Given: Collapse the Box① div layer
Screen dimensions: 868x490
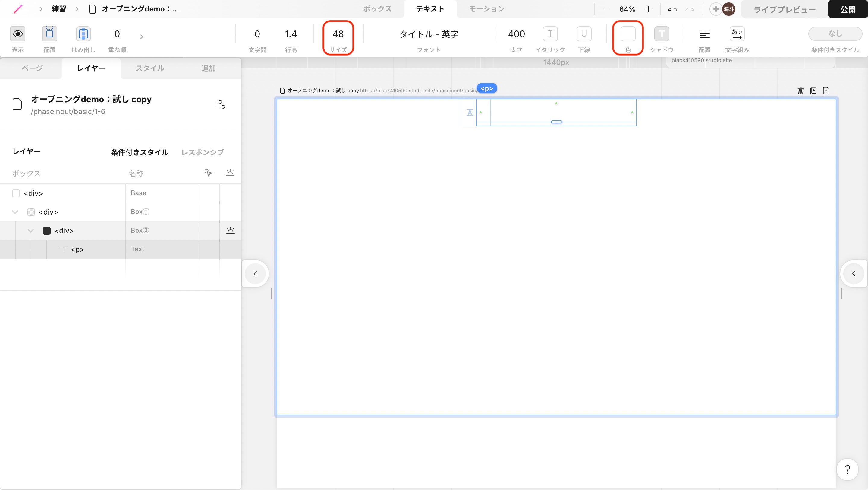Looking at the screenshot, I should [15, 212].
